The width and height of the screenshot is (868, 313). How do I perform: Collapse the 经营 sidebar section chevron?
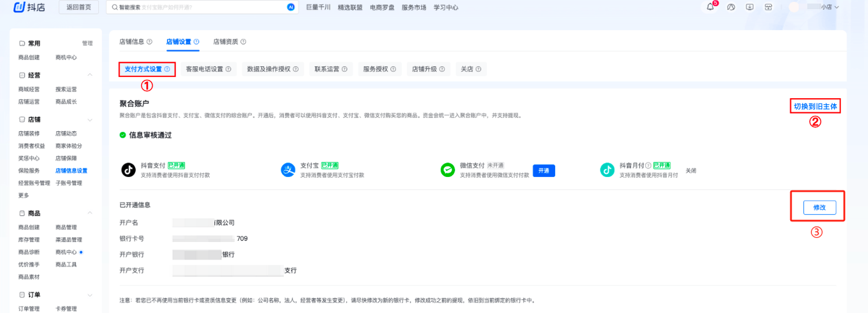tap(90, 75)
